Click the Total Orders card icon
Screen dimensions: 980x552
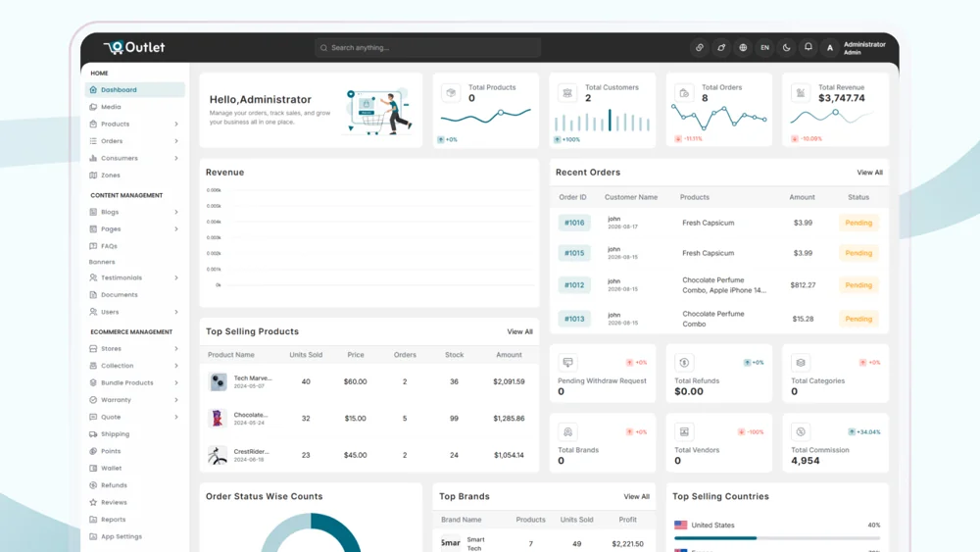click(684, 93)
